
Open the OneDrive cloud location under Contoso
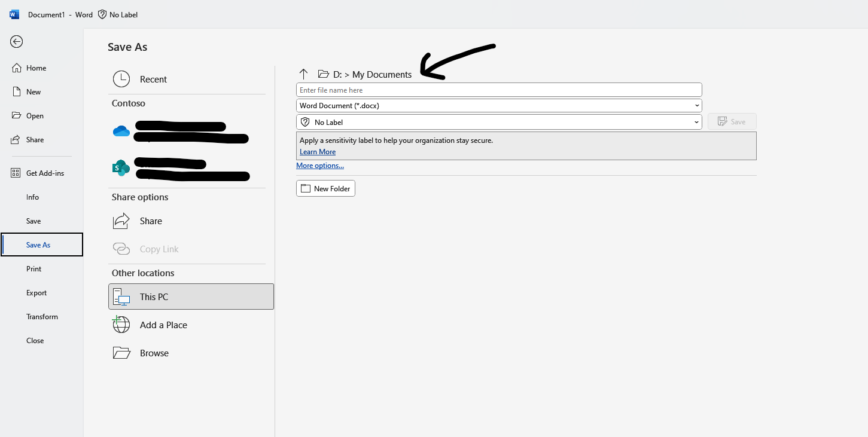click(x=121, y=130)
